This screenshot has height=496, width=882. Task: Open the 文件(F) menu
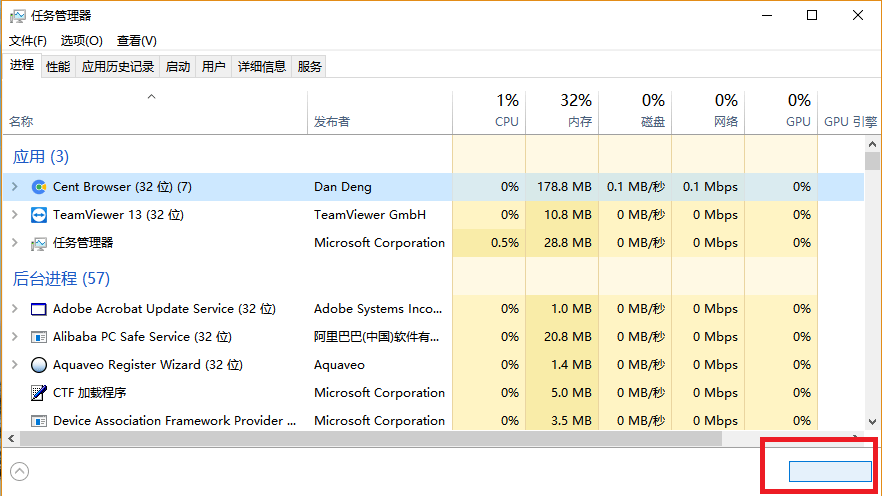[x=28, y=41]
